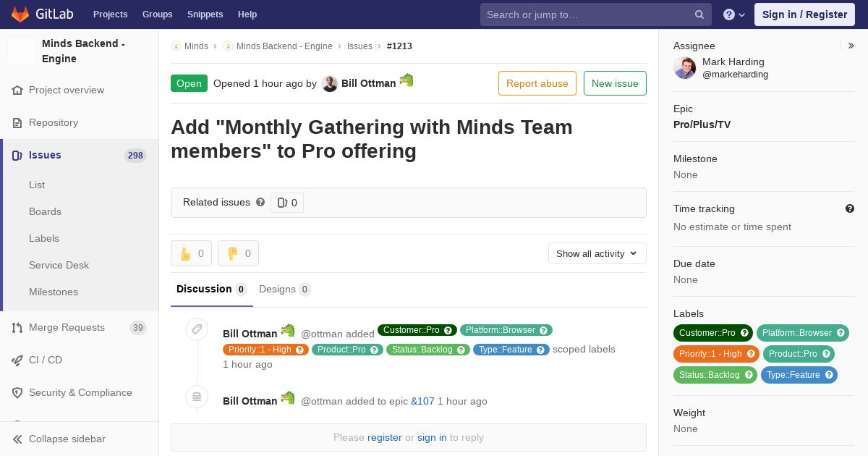Click the Issues icon in sidebar

[17, 155]
